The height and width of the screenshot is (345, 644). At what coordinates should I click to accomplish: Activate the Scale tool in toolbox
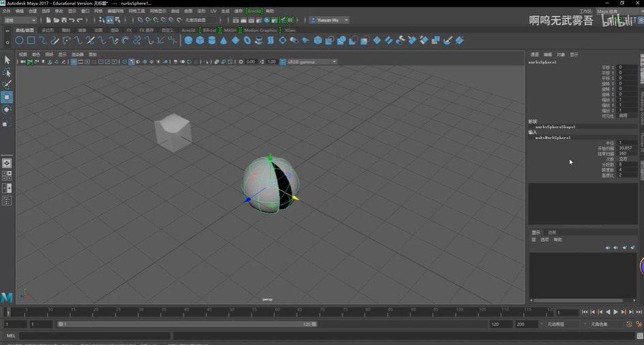point(7,122)
